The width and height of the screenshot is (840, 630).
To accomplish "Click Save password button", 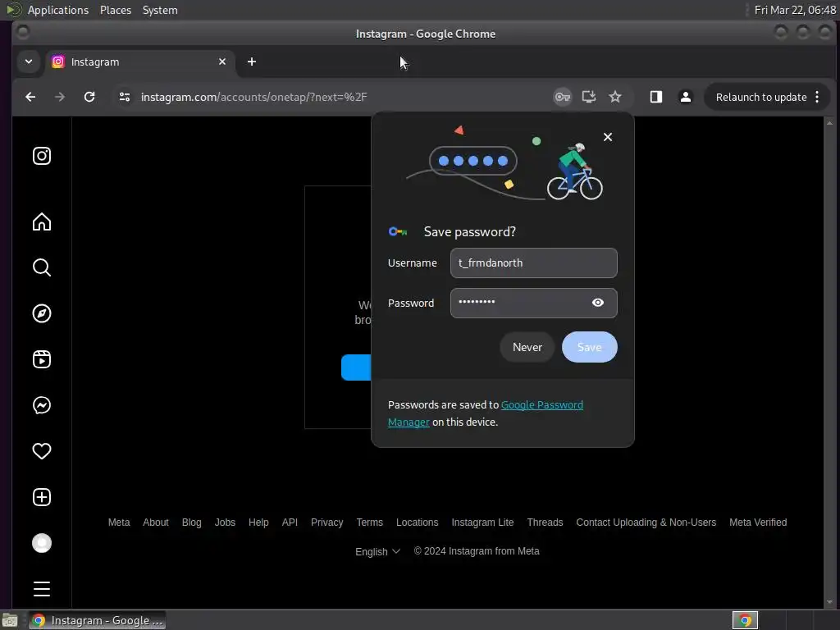I will [x=589, y=347].
